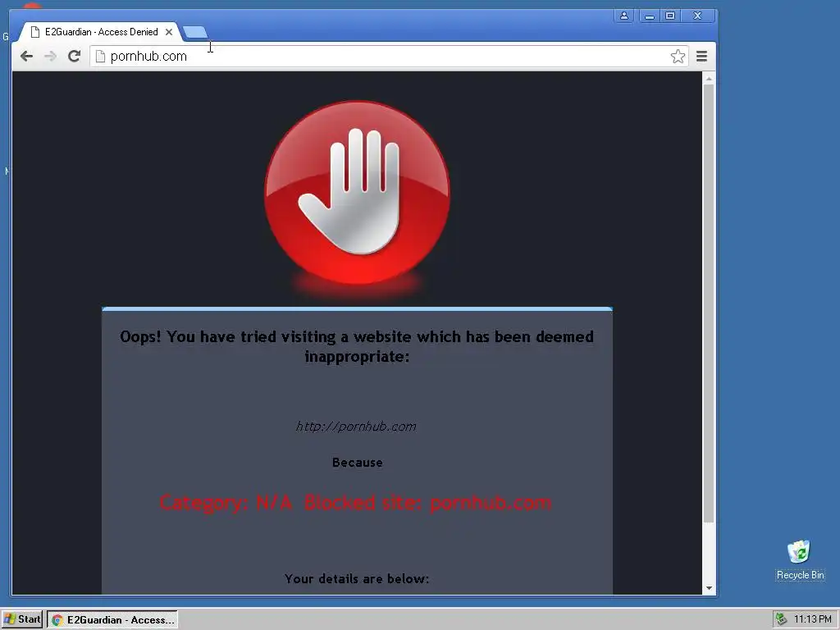Click the 'Oops! You have tried visiting' heading

pos(357,346)
